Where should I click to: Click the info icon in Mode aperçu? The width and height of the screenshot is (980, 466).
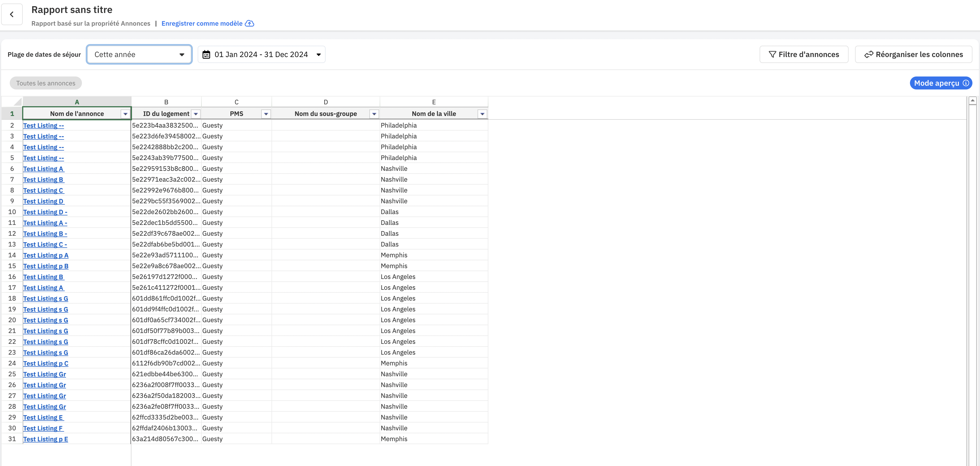coord(966,83)
